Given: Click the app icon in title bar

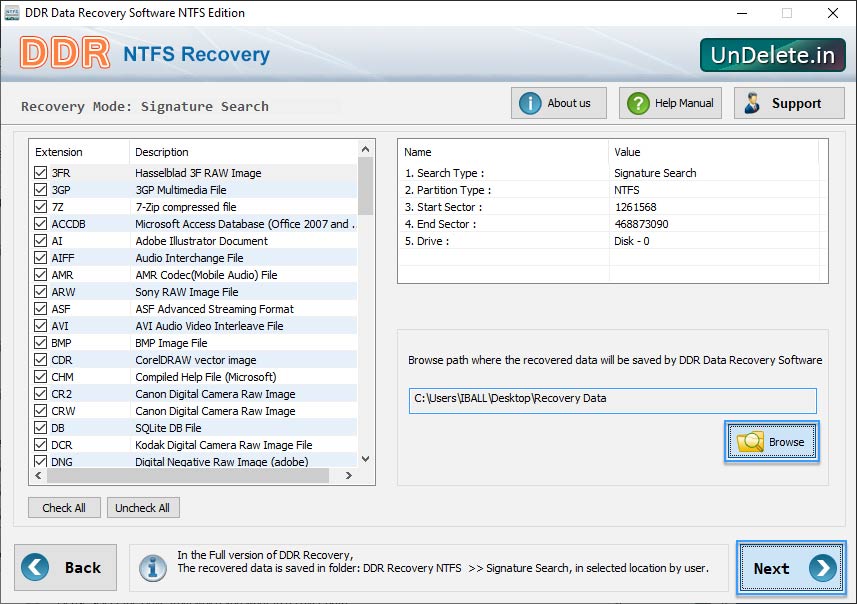Looking at the screenshot, I should (11, 13).
